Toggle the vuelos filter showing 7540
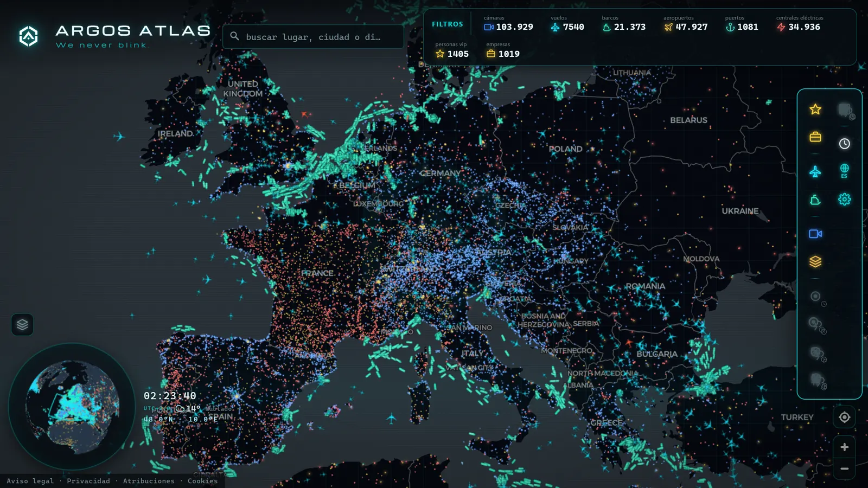This screenshot has width=868, height=488. pyautogui.click(x=567, y=23)
